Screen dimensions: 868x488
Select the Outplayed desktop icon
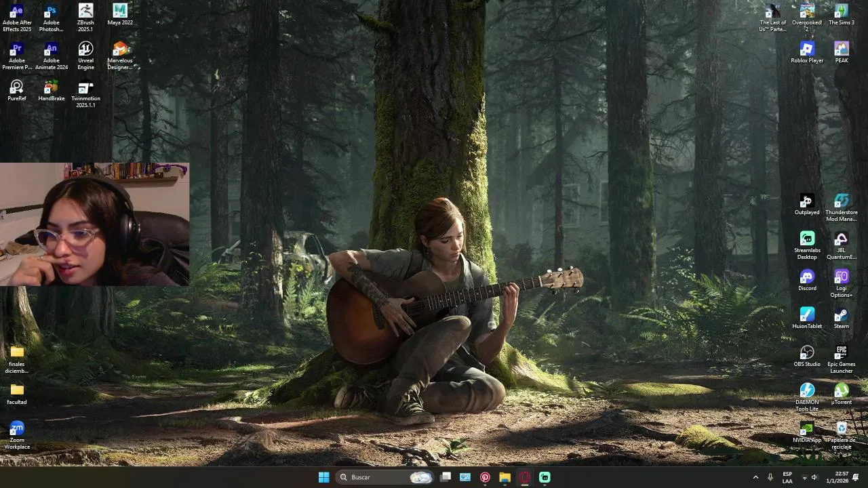pos(807,205)
